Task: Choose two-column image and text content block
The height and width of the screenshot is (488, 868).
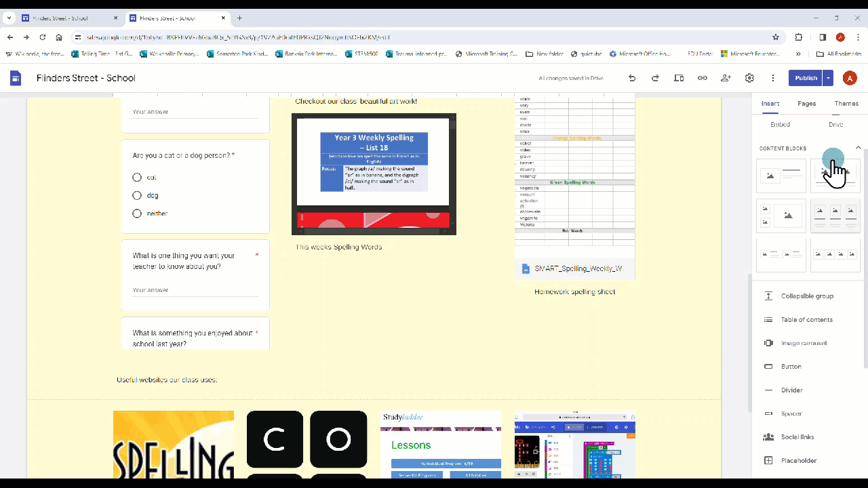Action: click(781, 255)
